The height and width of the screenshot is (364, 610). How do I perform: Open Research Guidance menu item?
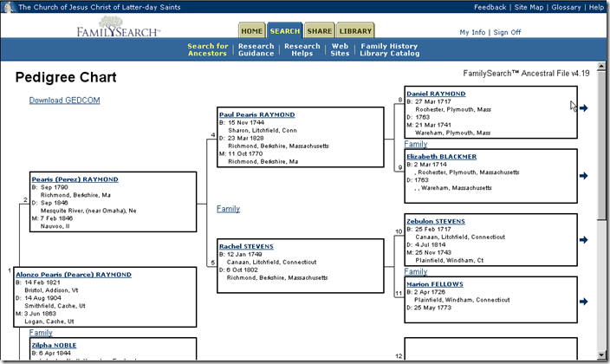pyautogui.click(x=256, y=49)
